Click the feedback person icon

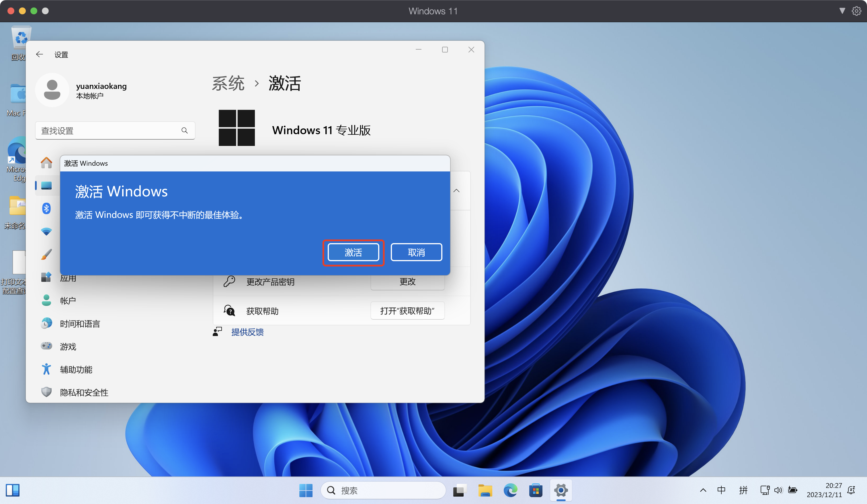click(x=217, y=332)
